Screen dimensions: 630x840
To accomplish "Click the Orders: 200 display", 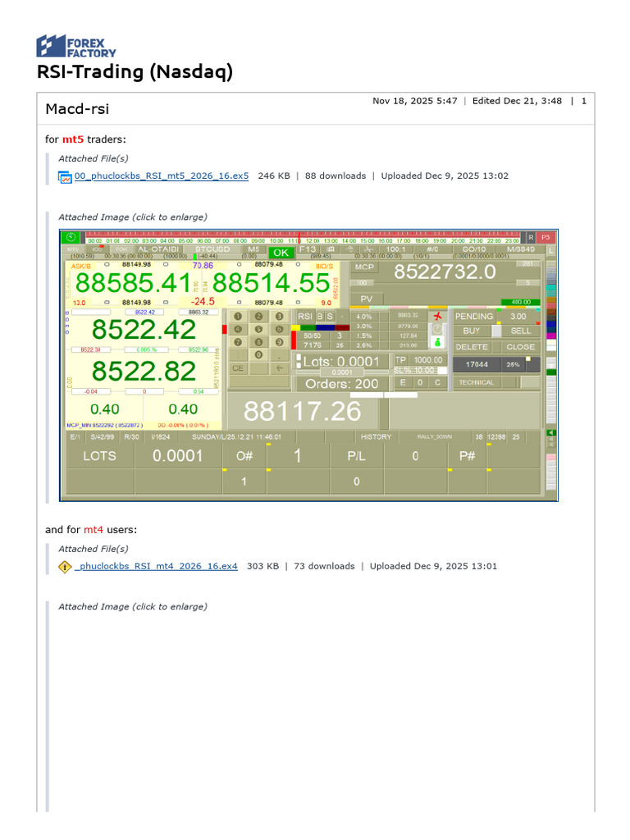I will pos(342,384).
